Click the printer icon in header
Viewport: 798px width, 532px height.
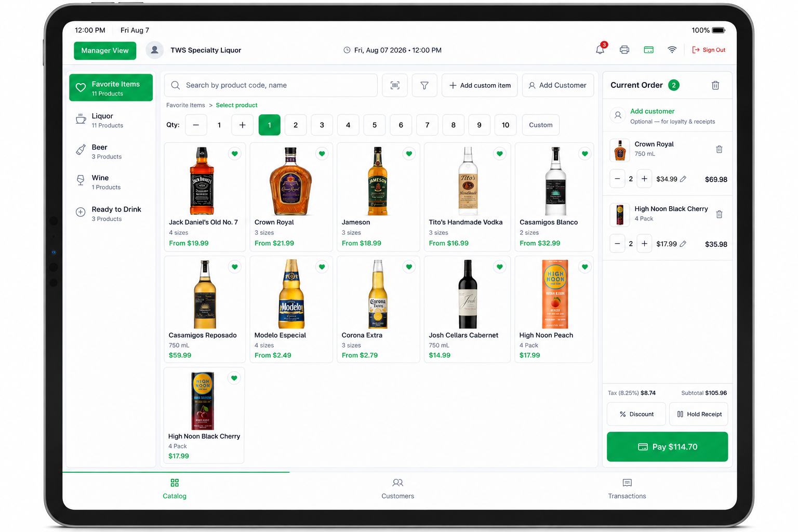[624, 50]
